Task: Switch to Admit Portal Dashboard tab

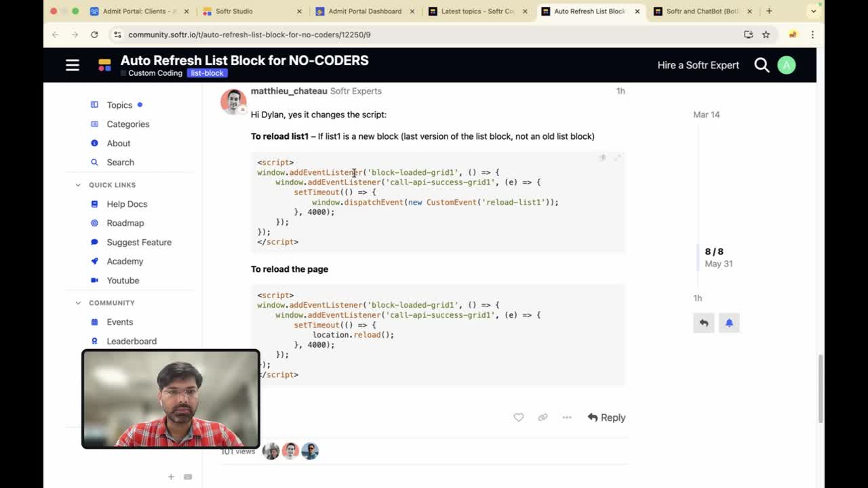Action: click(x=366, y=12)
